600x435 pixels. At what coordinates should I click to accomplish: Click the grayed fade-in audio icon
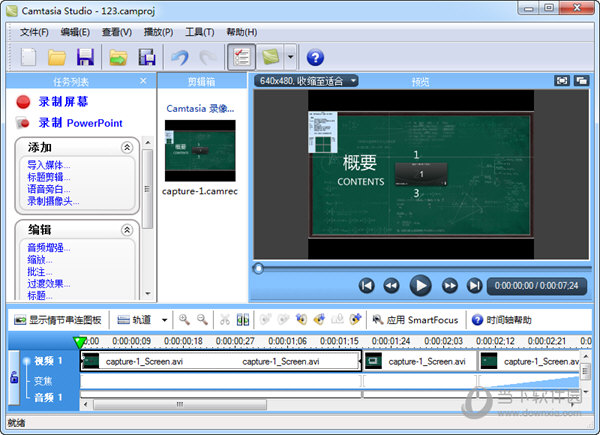click(x=266, y=319)
